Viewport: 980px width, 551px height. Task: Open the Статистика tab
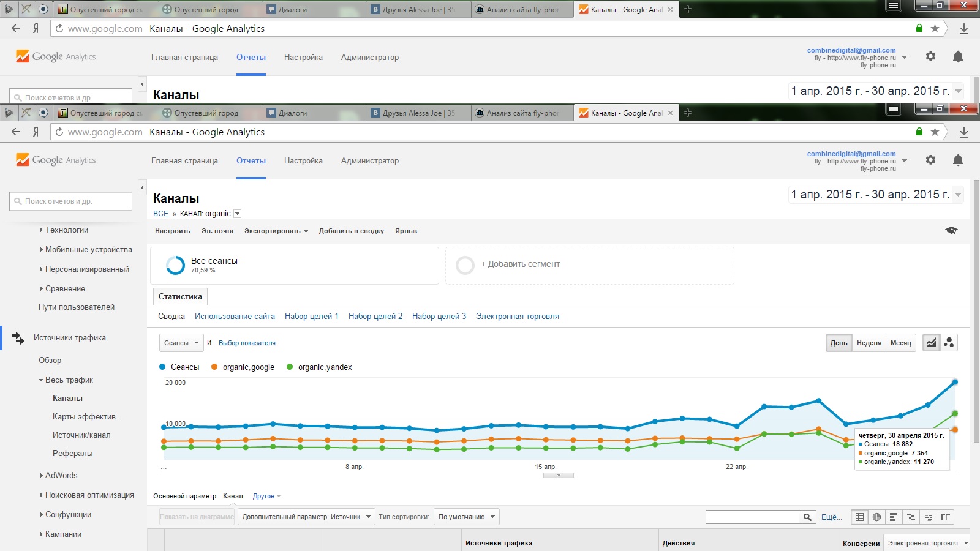[180, 296]
